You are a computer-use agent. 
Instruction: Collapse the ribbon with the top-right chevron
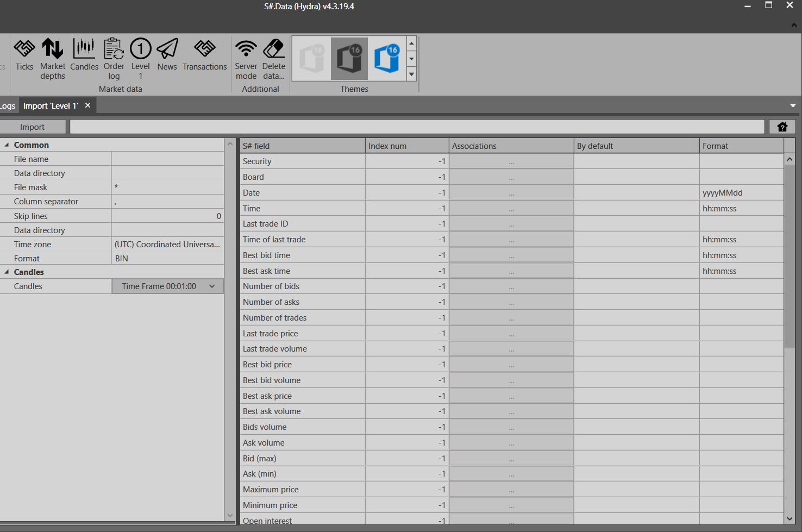(794, 25)
